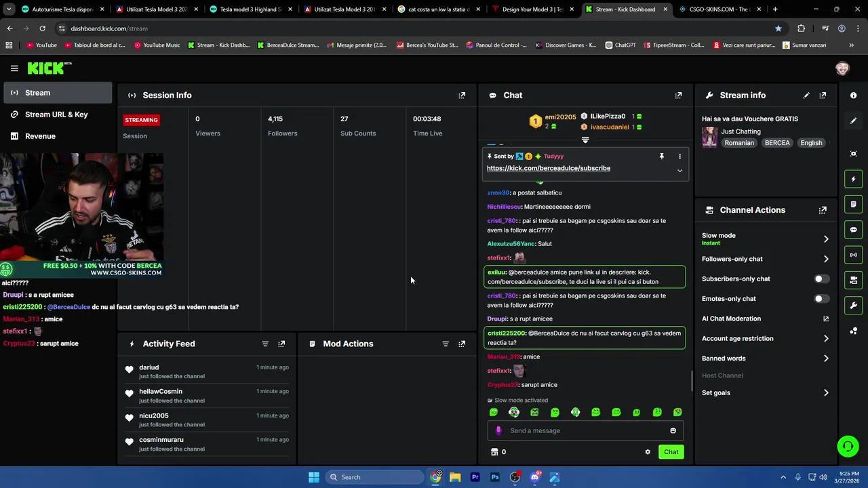868x488 pixels.
Task: Unpin the pinned chat message
Action: (x=662, y=157)
